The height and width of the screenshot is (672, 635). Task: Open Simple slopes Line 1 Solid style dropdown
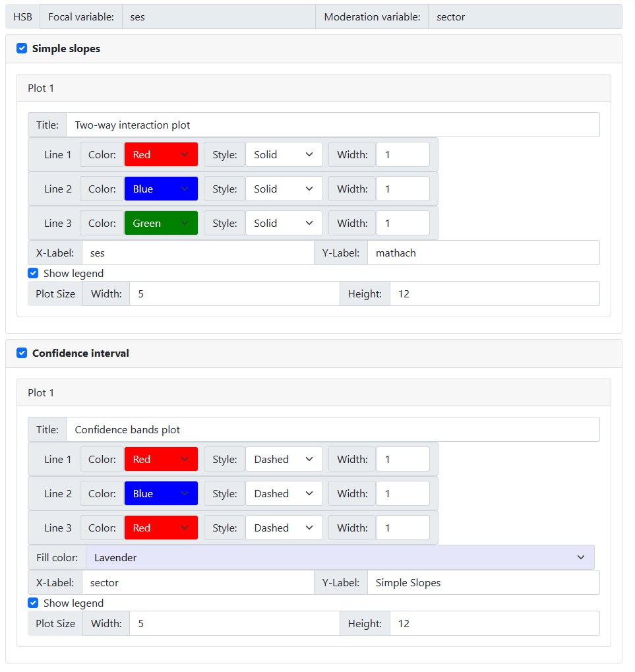[284, 155]
